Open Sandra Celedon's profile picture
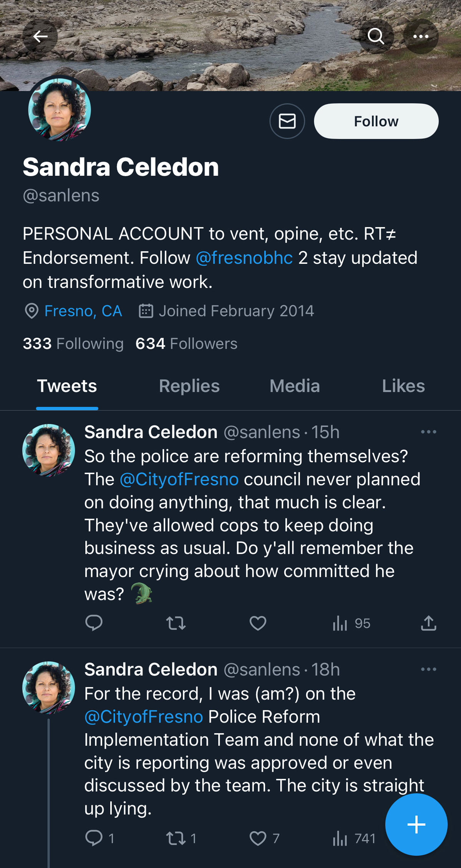This screenshot has width=461, height=868. point(60,110)
